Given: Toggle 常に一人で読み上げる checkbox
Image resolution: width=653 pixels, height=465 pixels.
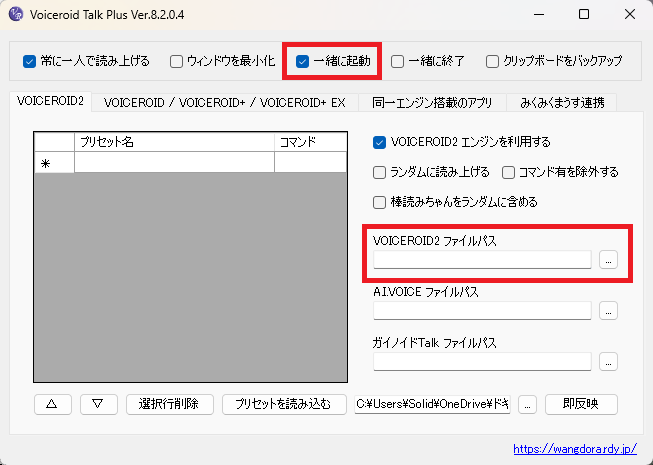Looking at the screenshot, I should tap(30, 62).
